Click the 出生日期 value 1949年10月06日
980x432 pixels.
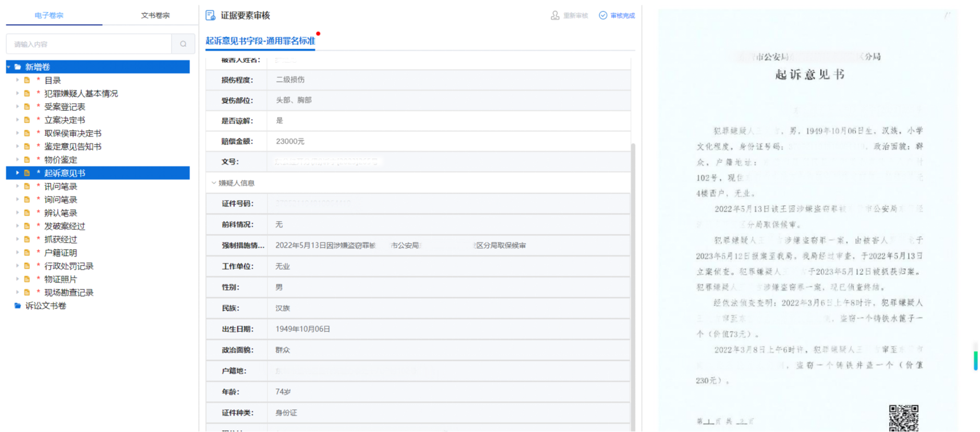pos(303,329)
